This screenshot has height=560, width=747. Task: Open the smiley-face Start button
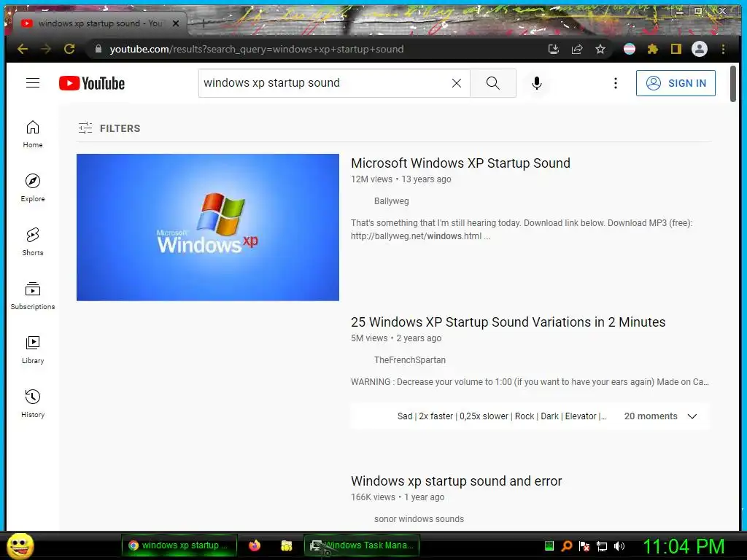coord(20,545)
